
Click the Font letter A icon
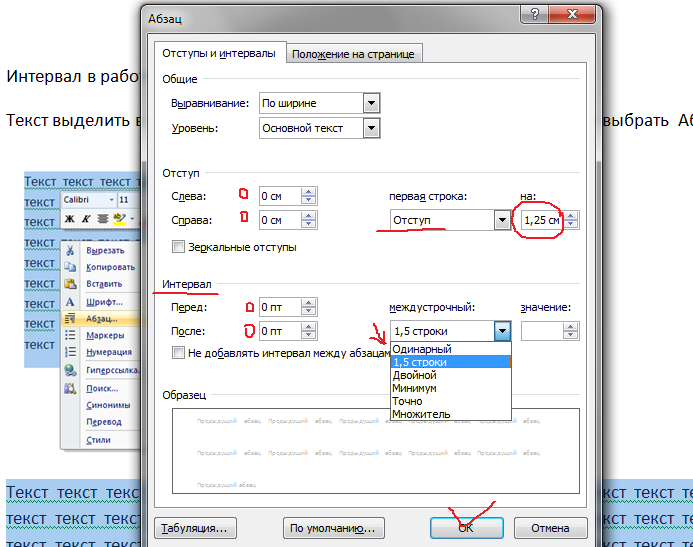click(x=70, y=302)
